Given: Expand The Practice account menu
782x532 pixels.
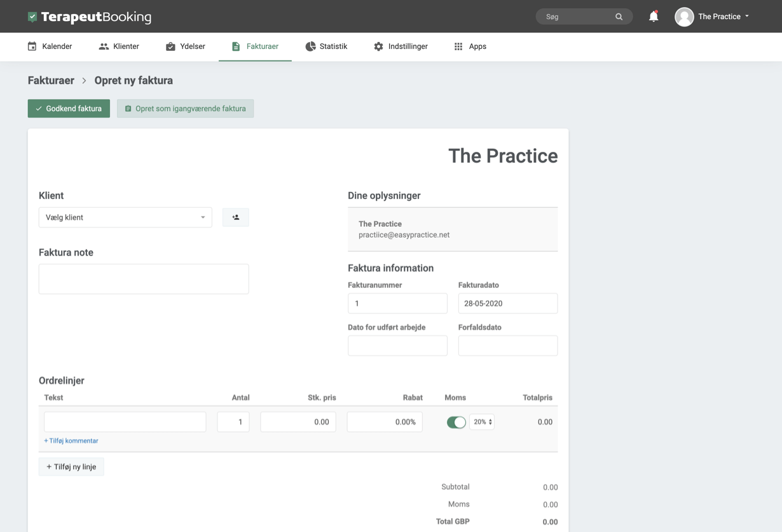Looking at the screenshot, I should click(724, 17).
